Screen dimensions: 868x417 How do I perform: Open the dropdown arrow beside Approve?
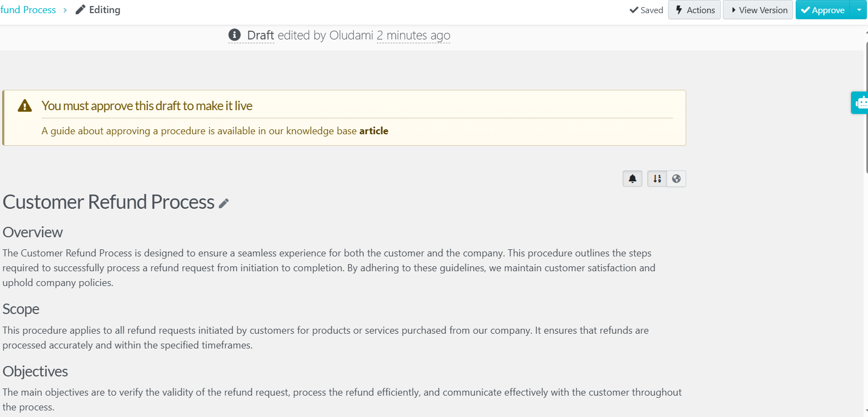859,10
